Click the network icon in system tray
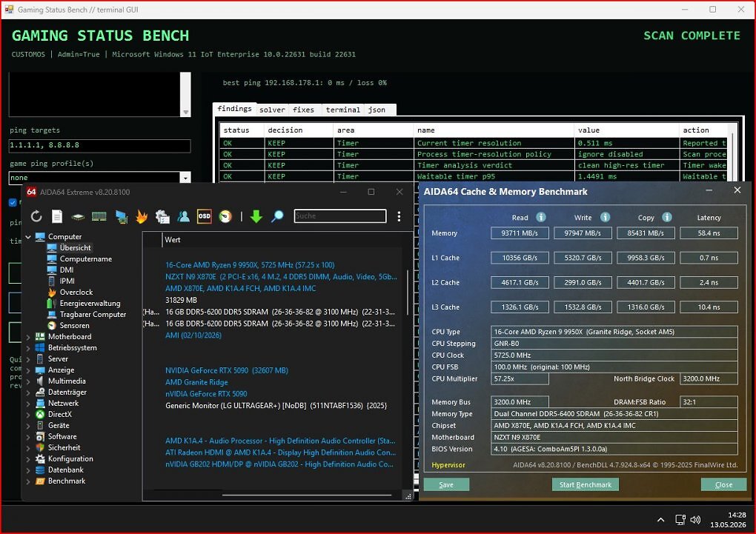756x534 pixels. point(680,519)
